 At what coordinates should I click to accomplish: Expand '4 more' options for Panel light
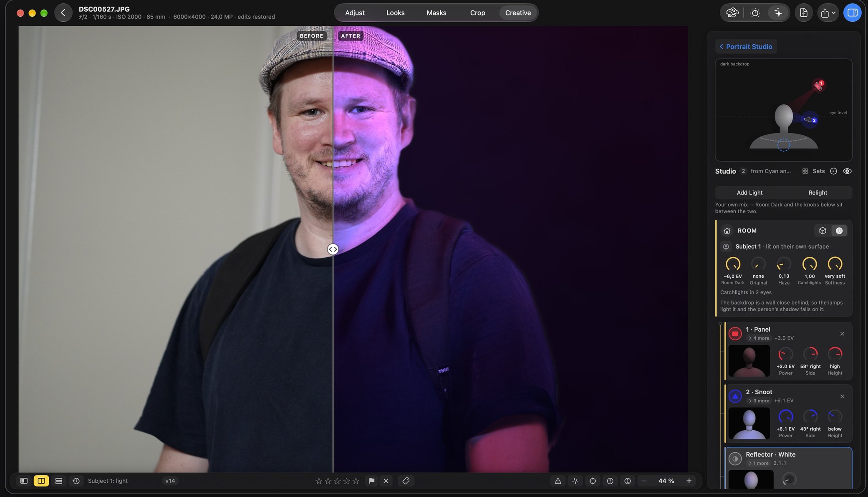pyautogui.click(x=759, y=338)
